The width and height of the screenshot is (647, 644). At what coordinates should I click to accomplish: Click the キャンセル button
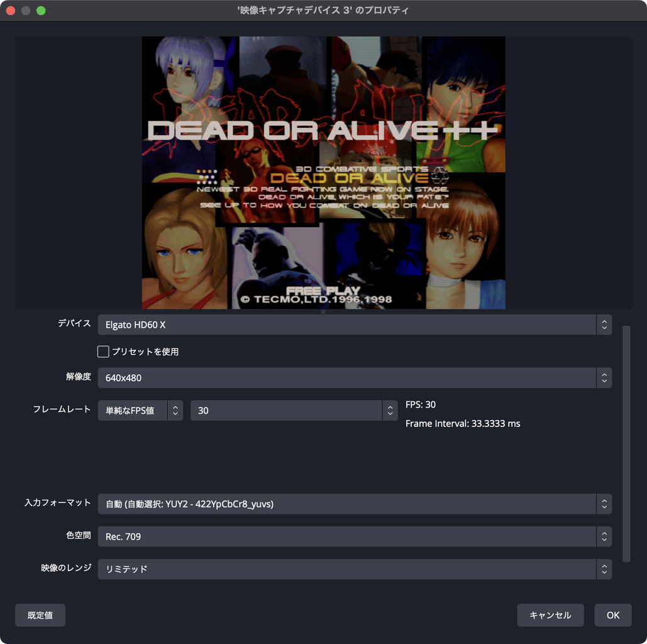tap(550, 615)
